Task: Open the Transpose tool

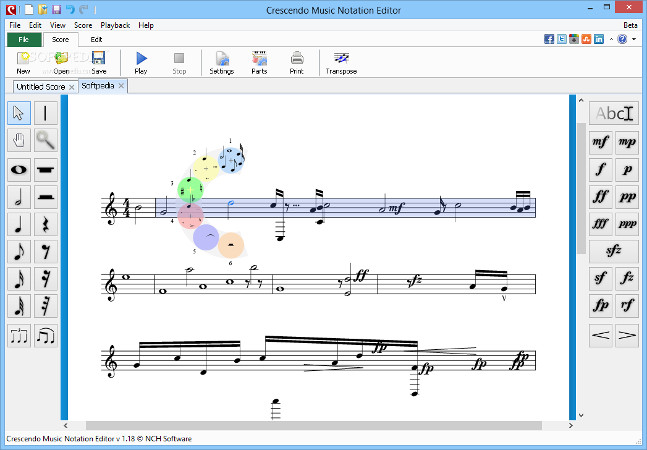Action: pyautogui.click(x=341, y=63)
